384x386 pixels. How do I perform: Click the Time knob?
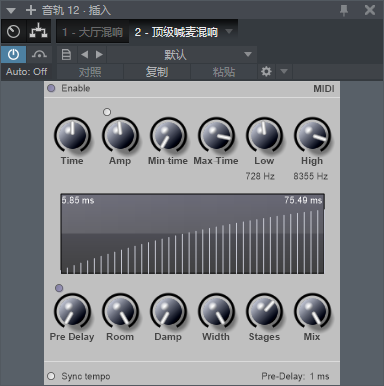point(72,135)
